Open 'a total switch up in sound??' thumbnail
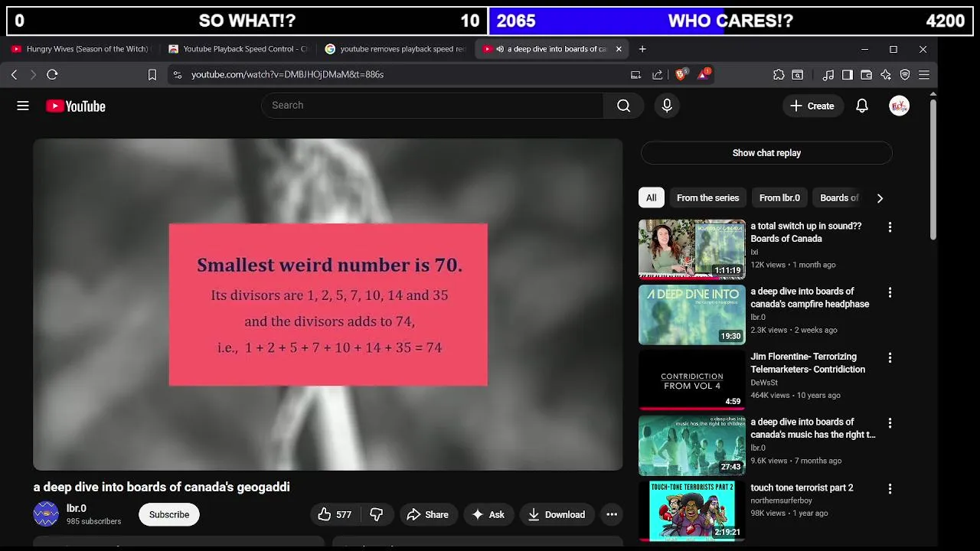The width and height of the screenshot is (980, 551). (x=692, y=249)
